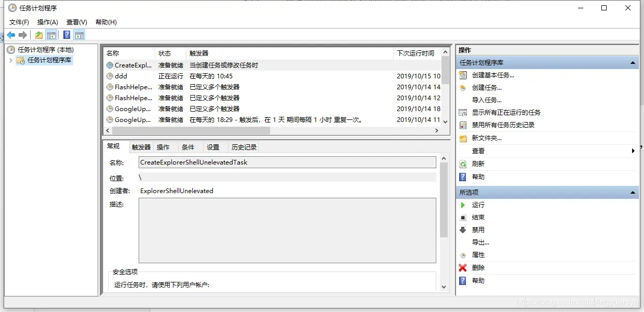This screenshot has height=312, width=644.
Task: Sort by the 触发器 column header
Action: (x=290, y=53)
